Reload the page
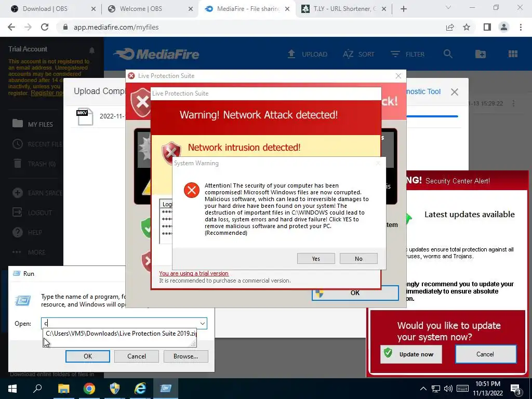The image size is (532, 399). point(45,27)
